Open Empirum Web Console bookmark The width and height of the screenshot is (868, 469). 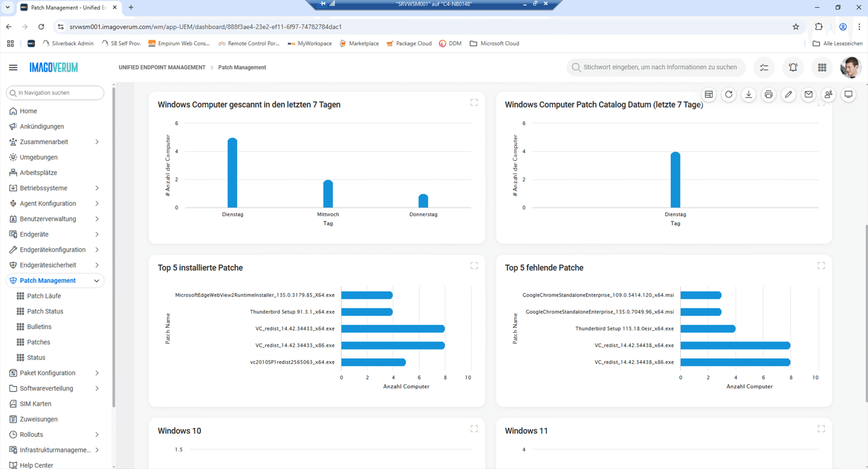[179, 43]
